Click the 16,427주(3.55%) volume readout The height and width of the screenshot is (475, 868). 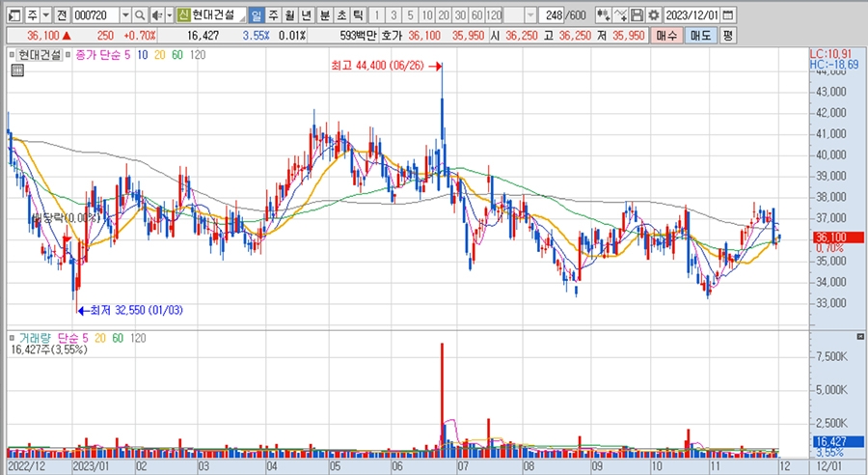coord(49,349)
